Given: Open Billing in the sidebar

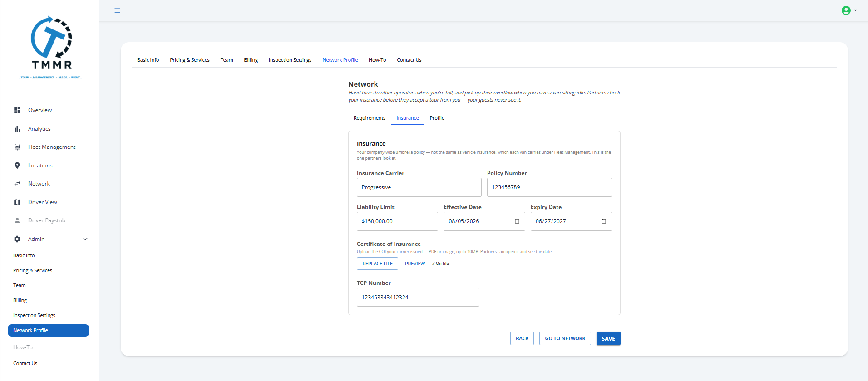Looking at the screenshot, I should (20, 300).
